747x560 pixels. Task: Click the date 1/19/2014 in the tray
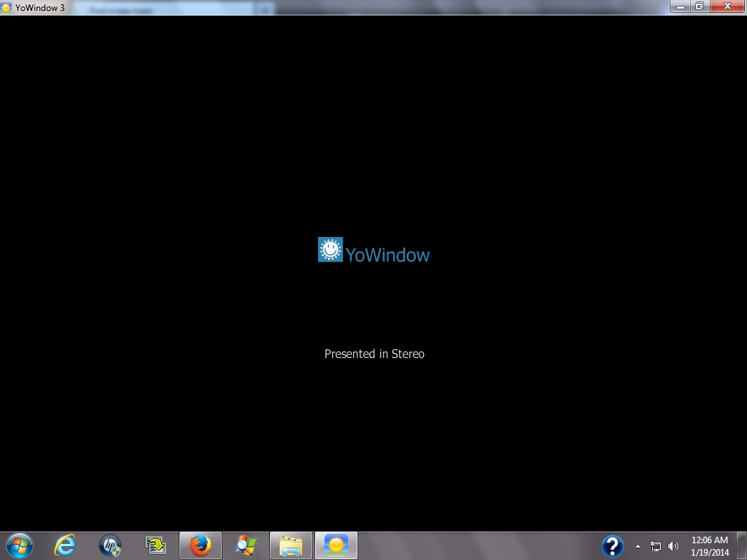pos(709,553)
